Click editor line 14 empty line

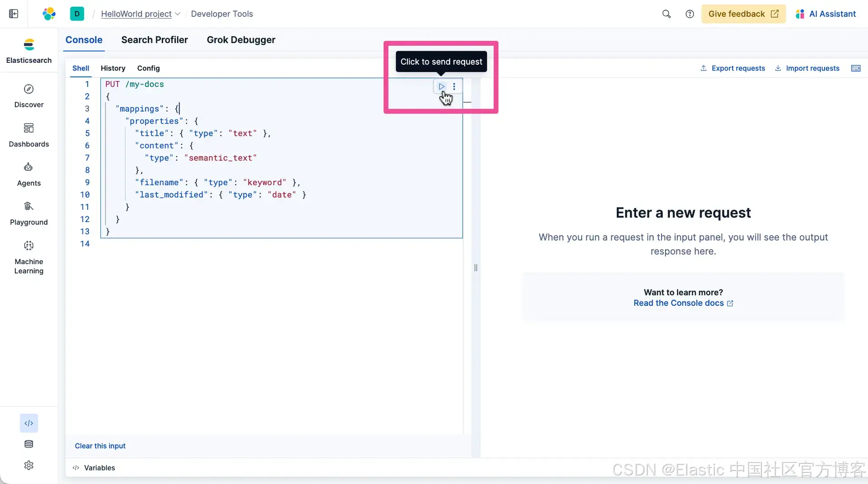click(x=281, y=244)
